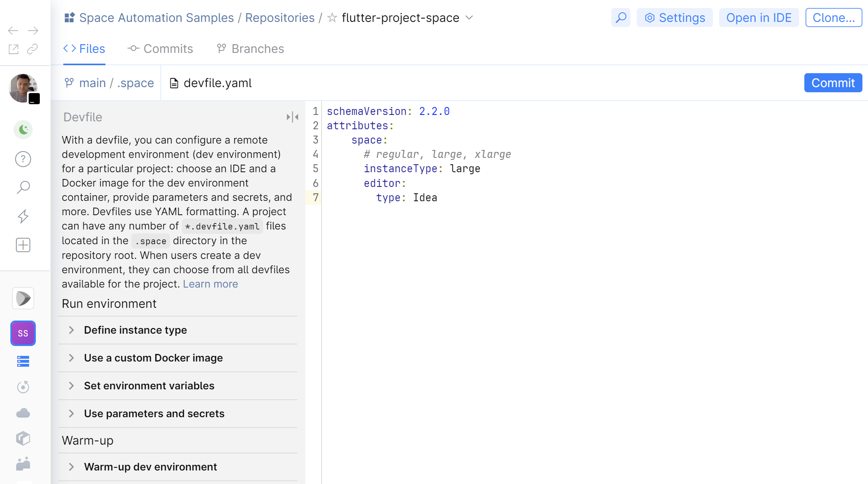The width and height of the screenshot is (868, 484).
Task: Open the sidebar search magnifier
Action: pos(23,187)
